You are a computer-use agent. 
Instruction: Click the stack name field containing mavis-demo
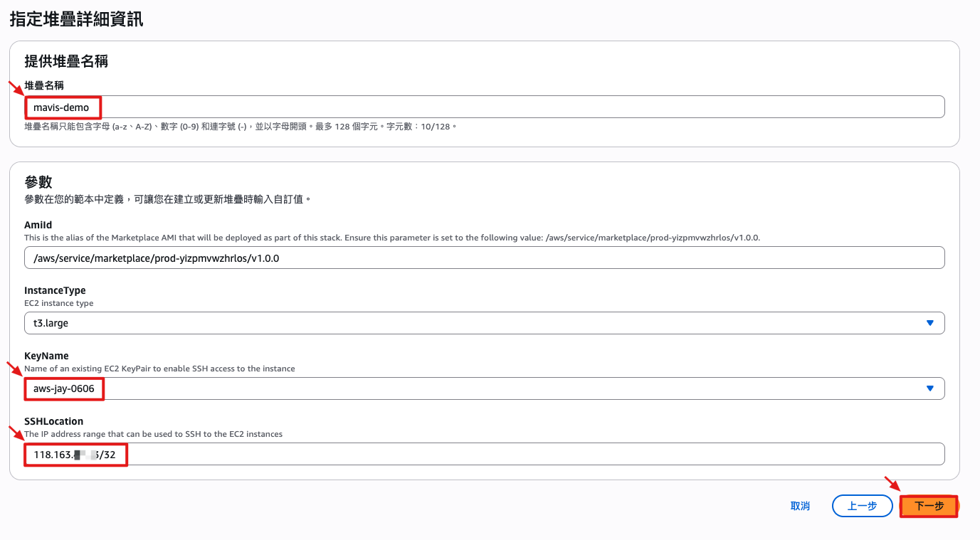(x=484, y=107)
